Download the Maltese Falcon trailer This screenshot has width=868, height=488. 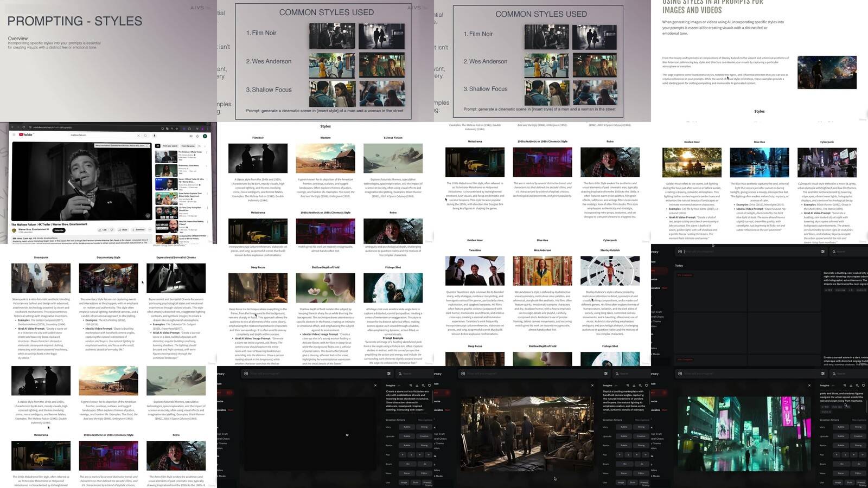(x=138, y=229)
